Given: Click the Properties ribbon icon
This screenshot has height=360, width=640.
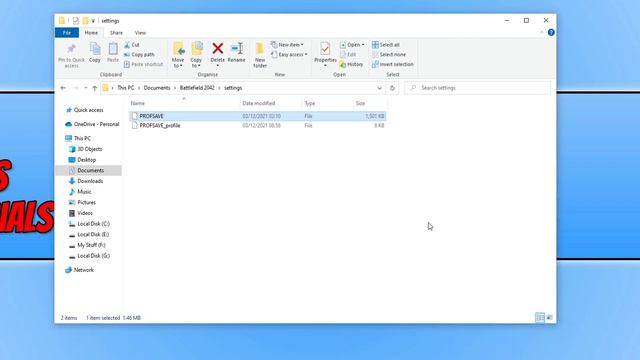Looking at the screenshot, I should 325,49.
